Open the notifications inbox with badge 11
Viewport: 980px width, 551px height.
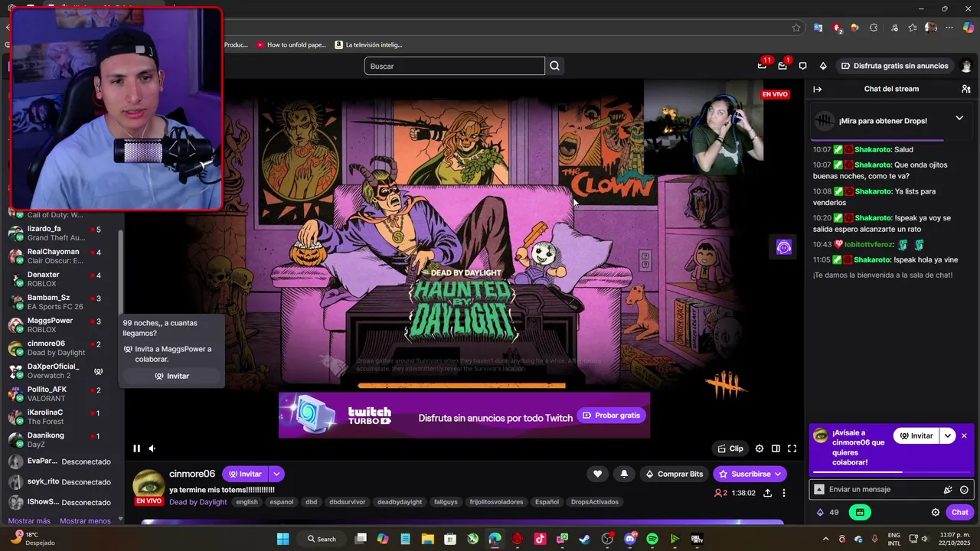[763, 66]
